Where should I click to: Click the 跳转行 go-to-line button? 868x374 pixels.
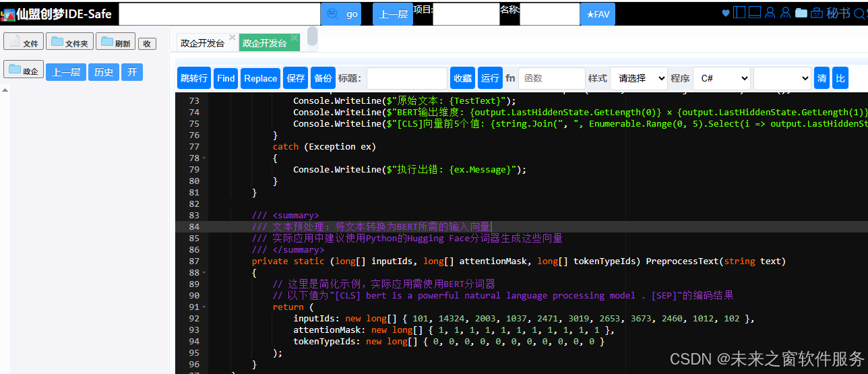[194, 78]
